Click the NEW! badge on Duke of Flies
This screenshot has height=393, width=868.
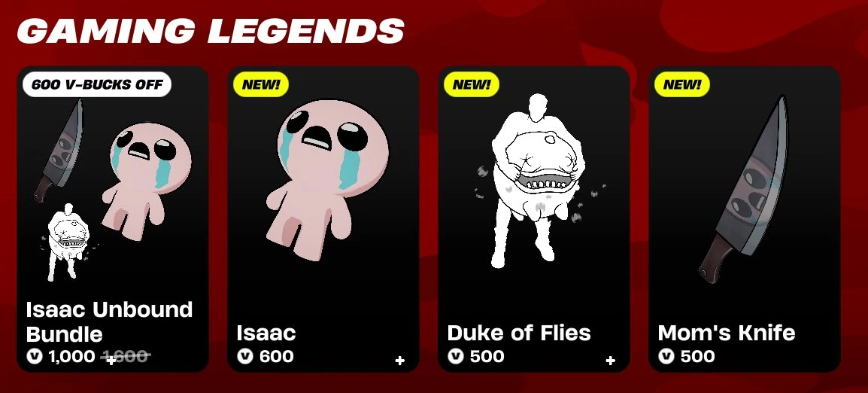[x=471, y=85]
